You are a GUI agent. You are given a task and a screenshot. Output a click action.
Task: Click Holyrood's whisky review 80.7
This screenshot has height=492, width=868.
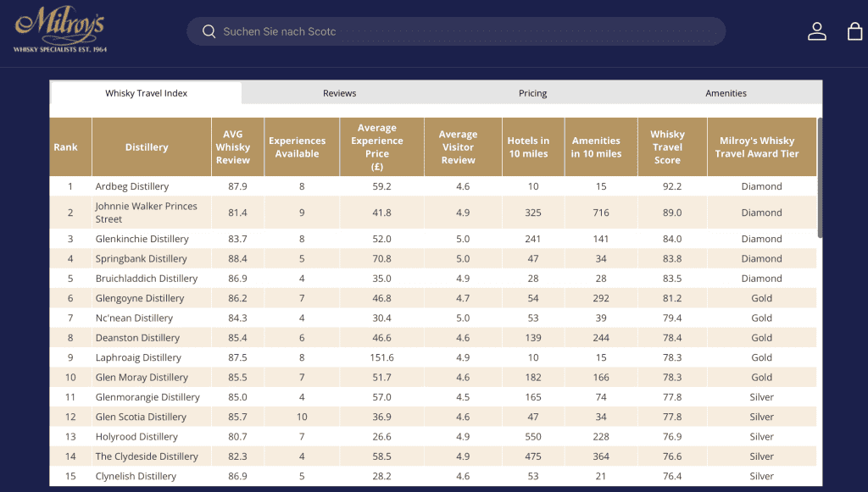tap(237, 437)
